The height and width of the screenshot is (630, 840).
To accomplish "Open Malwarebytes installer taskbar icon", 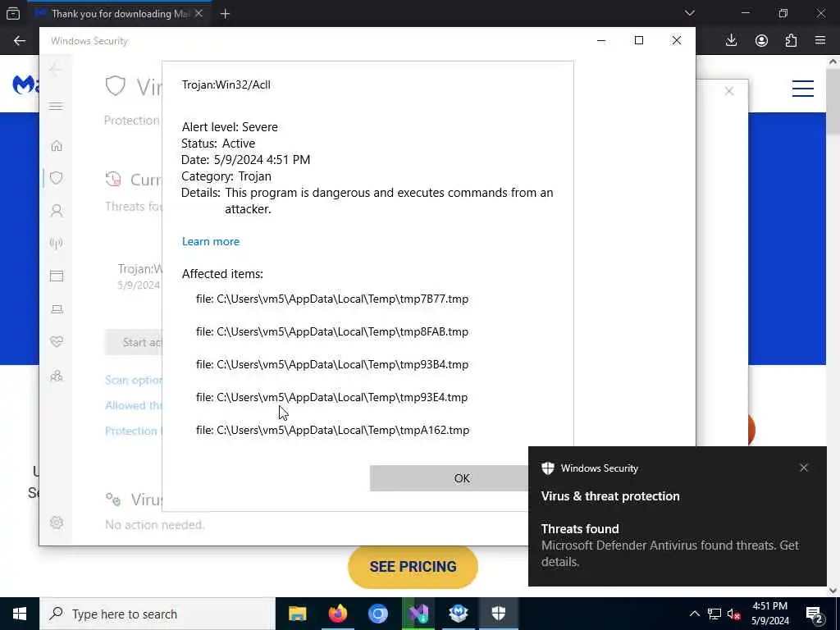I will pos(458,614).
